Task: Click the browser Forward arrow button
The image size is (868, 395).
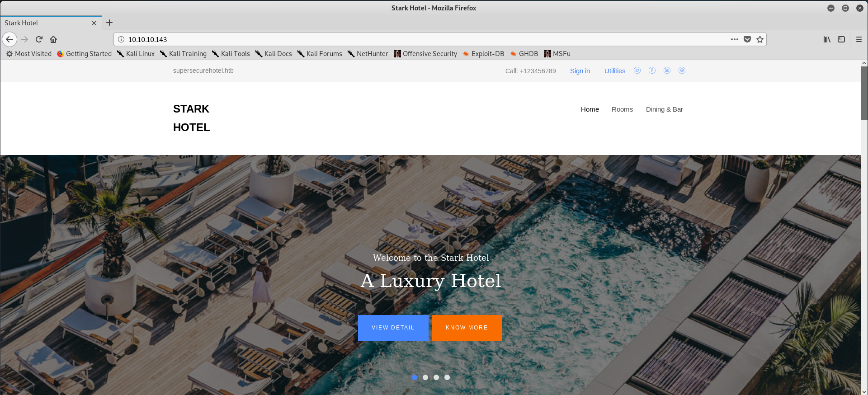Action: pos(24,39)
